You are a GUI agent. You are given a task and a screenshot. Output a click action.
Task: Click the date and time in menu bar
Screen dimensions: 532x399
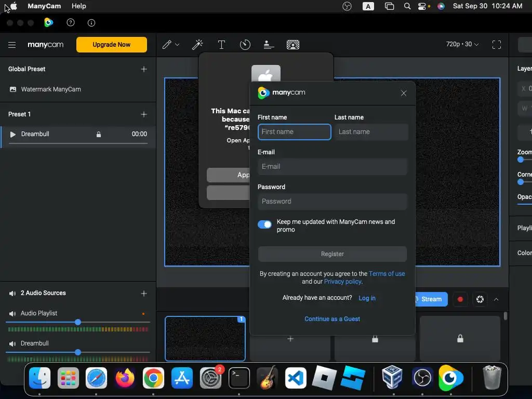click(x=487, y=6)
